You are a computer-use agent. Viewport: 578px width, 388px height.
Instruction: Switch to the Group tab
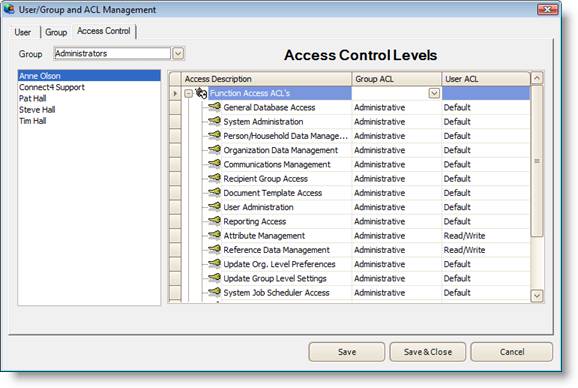click(56, 32)
